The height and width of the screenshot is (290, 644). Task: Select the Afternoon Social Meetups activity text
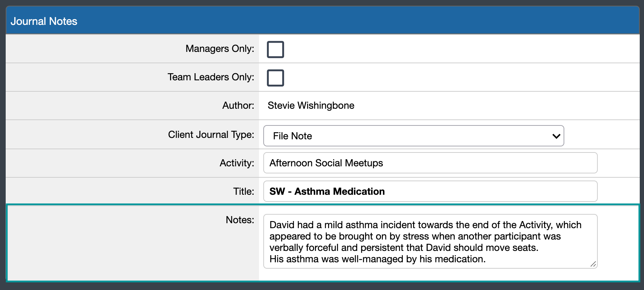tap(326, 163)
